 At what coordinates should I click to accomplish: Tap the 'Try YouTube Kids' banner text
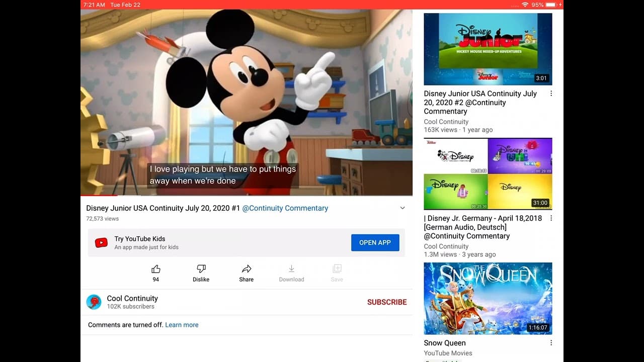point(140,239)
